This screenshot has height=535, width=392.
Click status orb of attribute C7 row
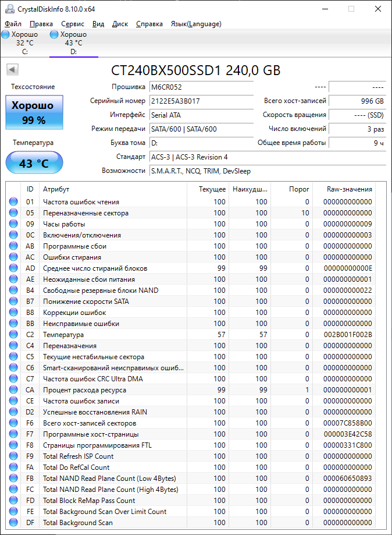pos(13,379)
